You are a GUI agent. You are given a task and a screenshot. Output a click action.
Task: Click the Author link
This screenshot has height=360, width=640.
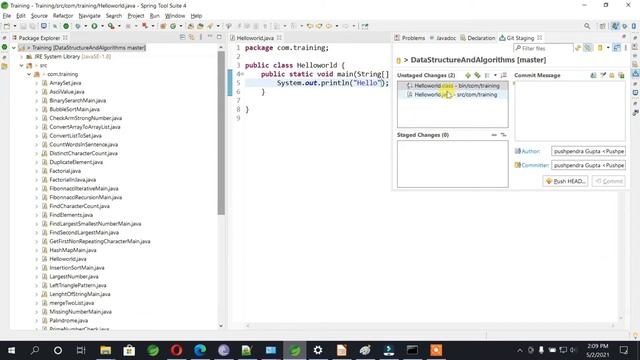tap(531, 151)
